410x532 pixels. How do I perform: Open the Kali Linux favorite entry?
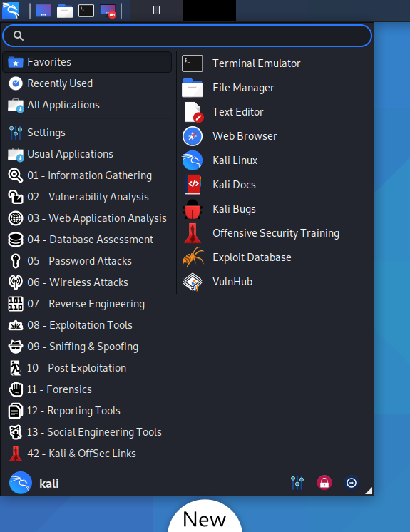(275, 160)
